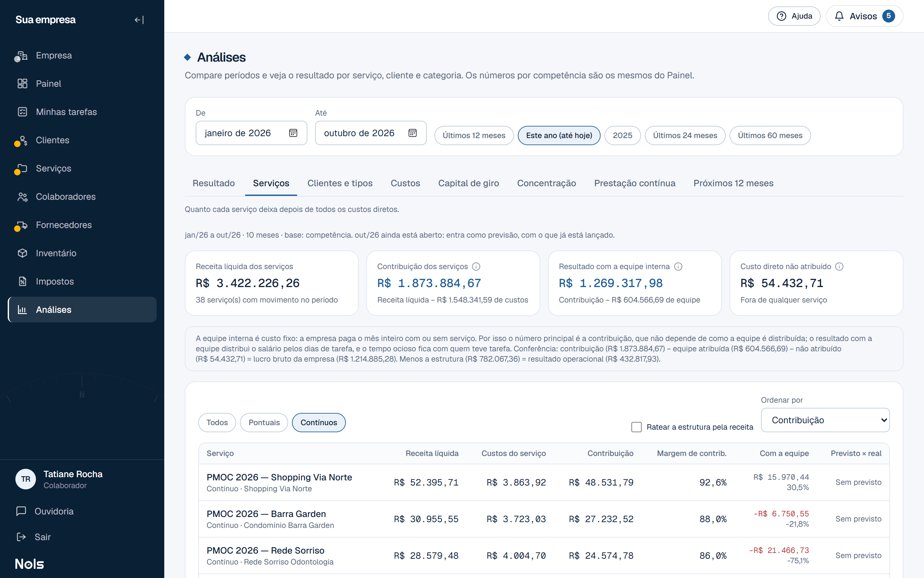Image resolution: width=924 pixels, height=578 pixels.
Task: Open the calendar picker in the De field
Action: (293, 133)
